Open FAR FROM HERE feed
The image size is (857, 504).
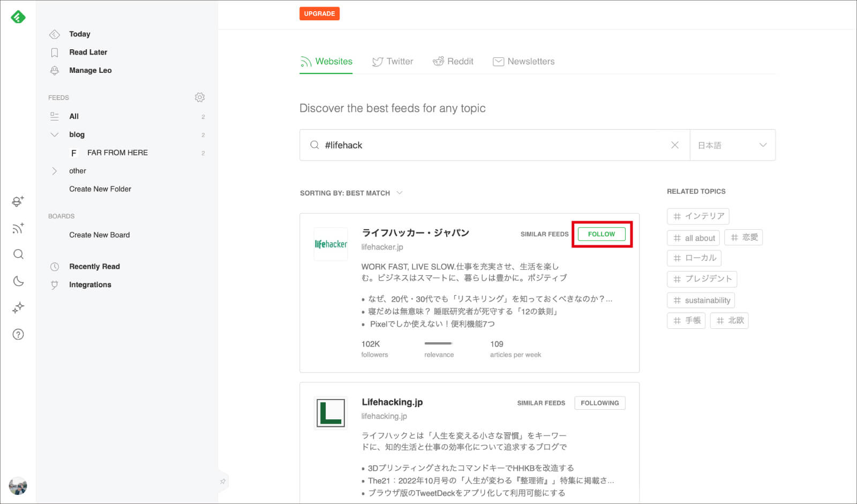click(117, 153)
